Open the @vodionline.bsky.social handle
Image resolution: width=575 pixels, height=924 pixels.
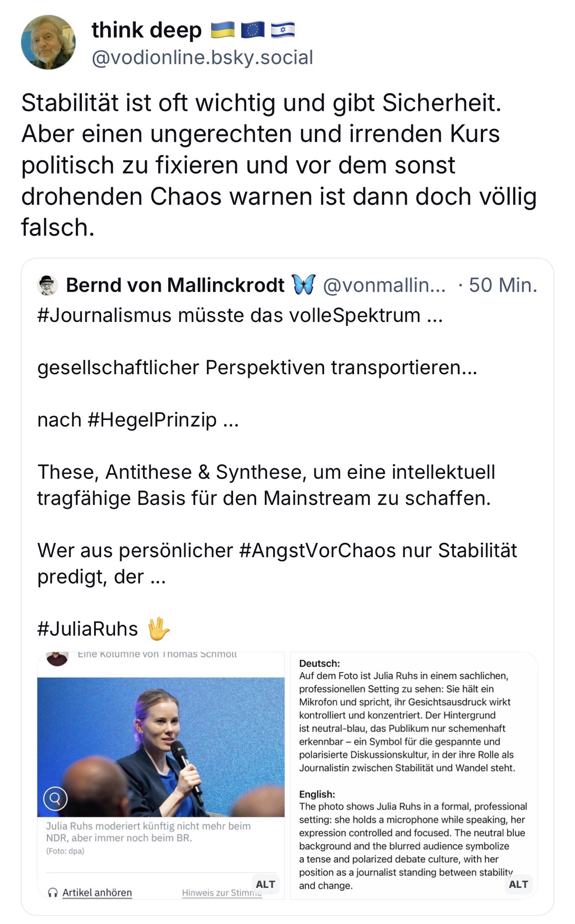click(x=202, y=58)
